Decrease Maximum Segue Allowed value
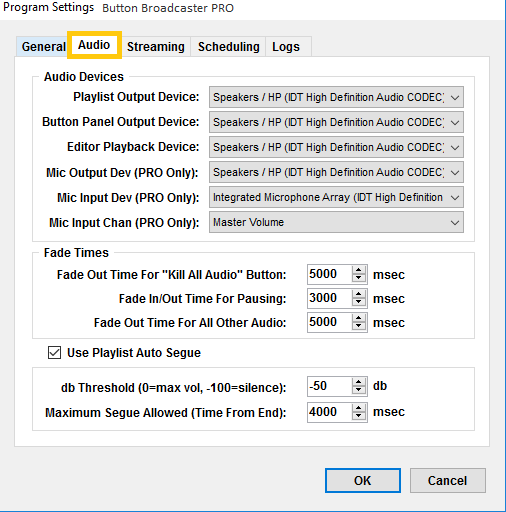The image size is (506, 512). (x=359, y=416)
